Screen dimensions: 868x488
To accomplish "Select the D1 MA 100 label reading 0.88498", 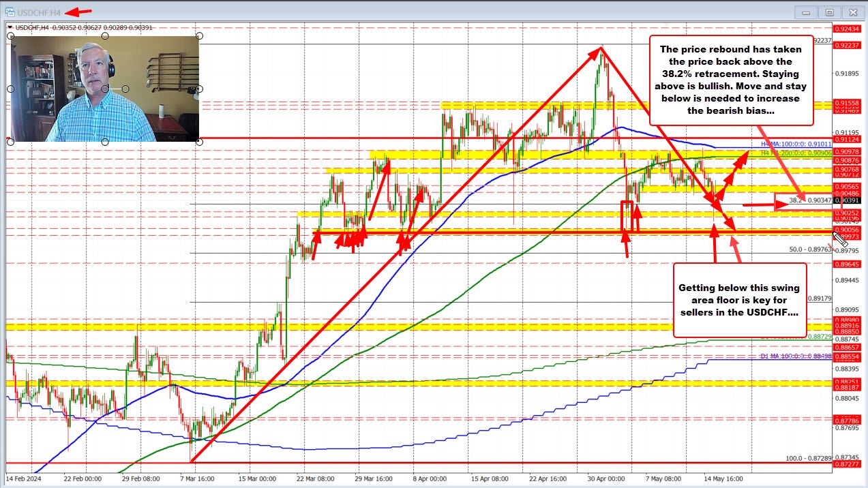I will click(x=795, y=356).
